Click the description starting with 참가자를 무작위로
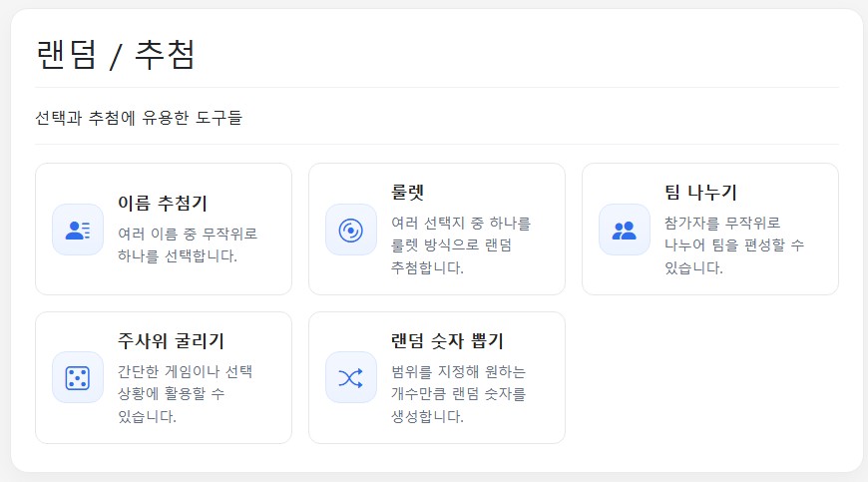 733,243
